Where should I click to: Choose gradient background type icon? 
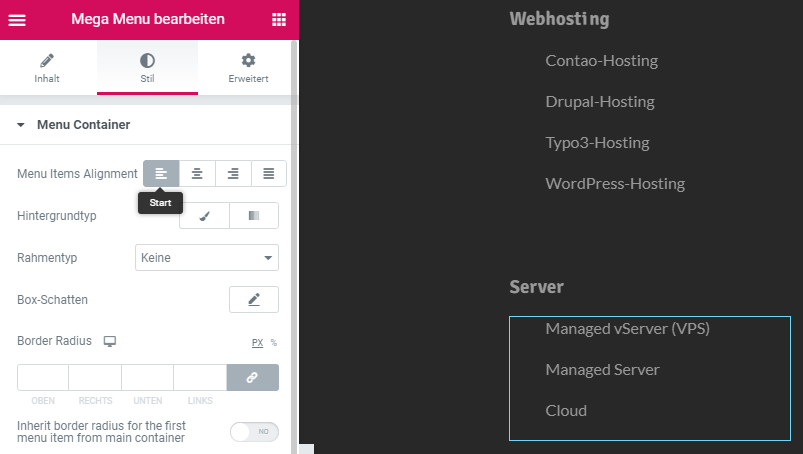point(254,216)
